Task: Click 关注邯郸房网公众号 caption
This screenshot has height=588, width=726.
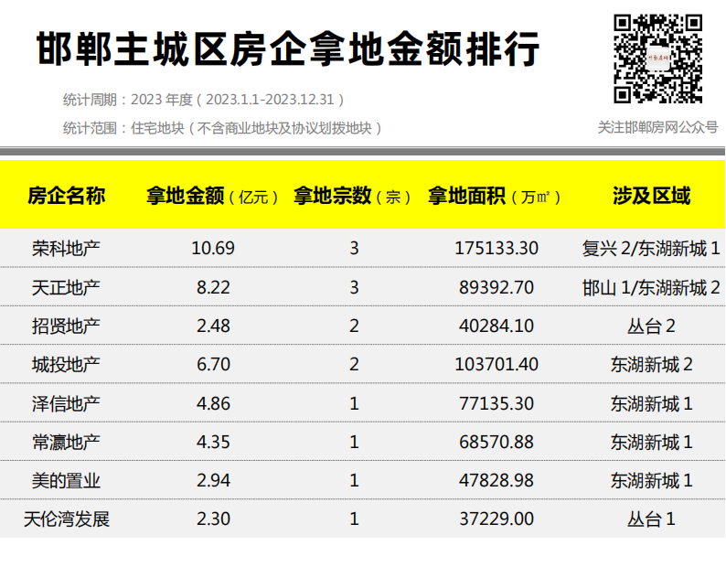Action: pos(658,127)
